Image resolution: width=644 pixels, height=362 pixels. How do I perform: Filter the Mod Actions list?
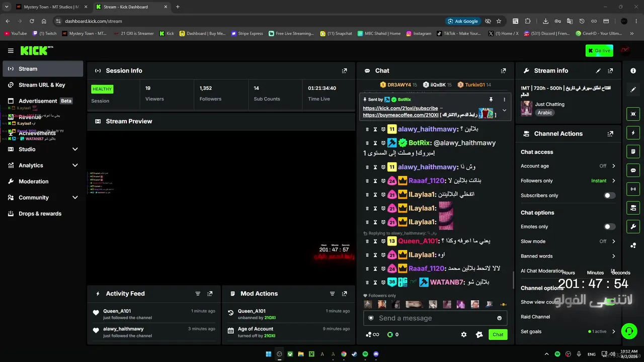pyautogui.click(x=332, y=294)
